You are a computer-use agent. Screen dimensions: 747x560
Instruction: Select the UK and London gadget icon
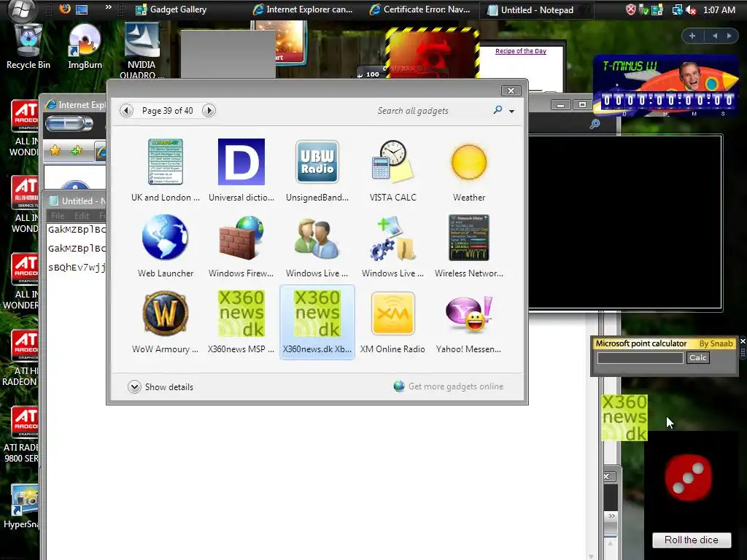pos(166,162)
